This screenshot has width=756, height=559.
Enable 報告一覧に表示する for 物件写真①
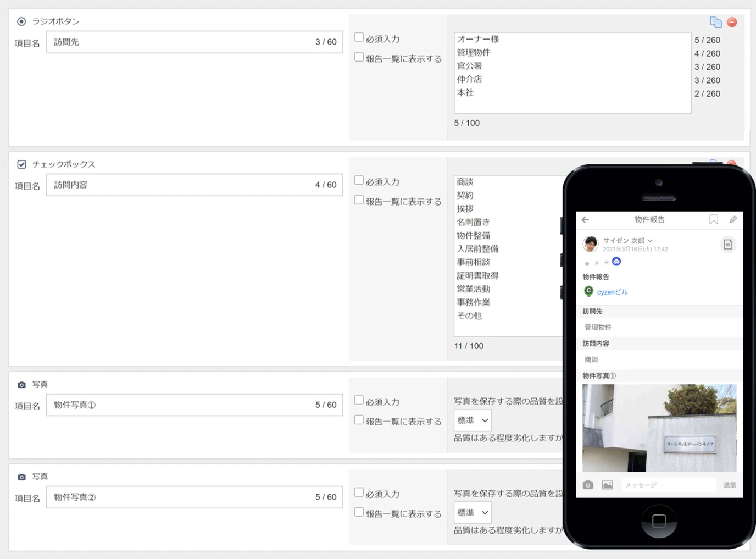tap(359, 420)
